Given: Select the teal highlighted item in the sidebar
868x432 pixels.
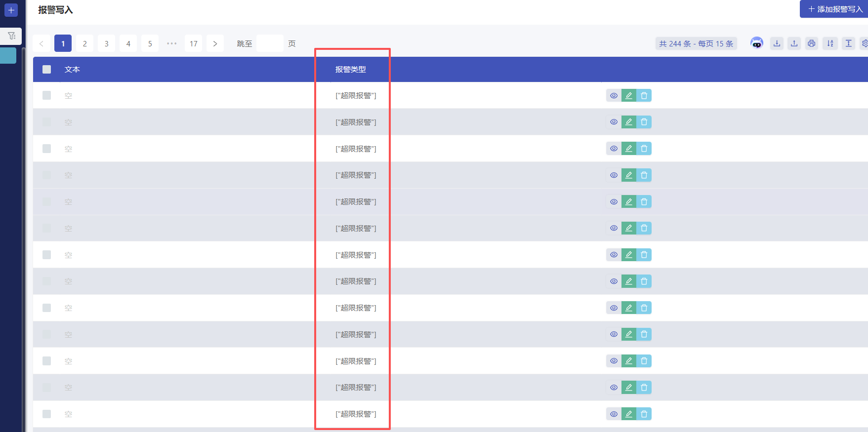Looking at the screenshot, I should (x=8, y=55).
